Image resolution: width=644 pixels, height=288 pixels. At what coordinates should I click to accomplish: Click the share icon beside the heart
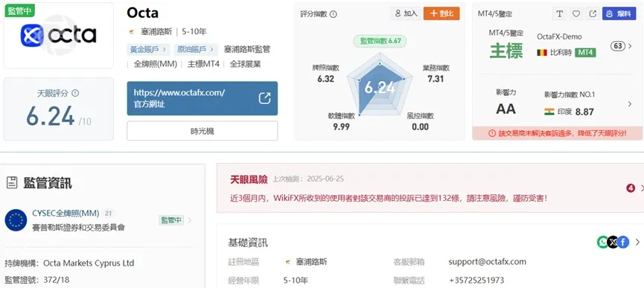pyautogui.click(x=593, y=13)
